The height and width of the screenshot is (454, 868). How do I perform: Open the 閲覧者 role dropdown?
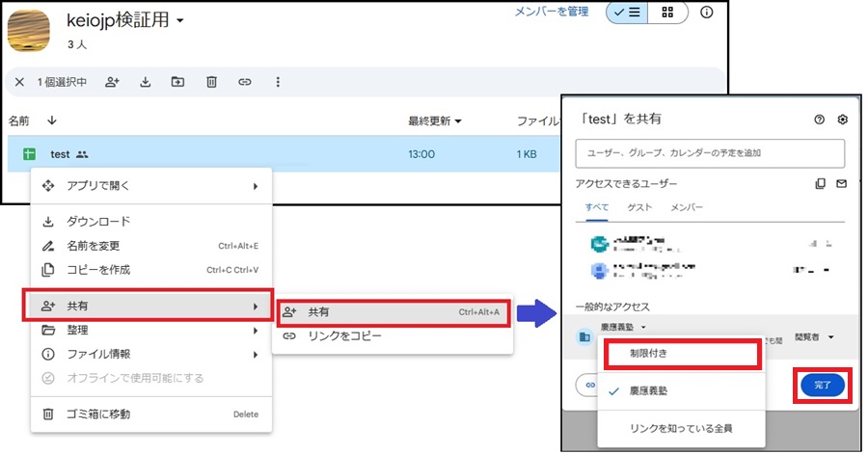(813, 337)
